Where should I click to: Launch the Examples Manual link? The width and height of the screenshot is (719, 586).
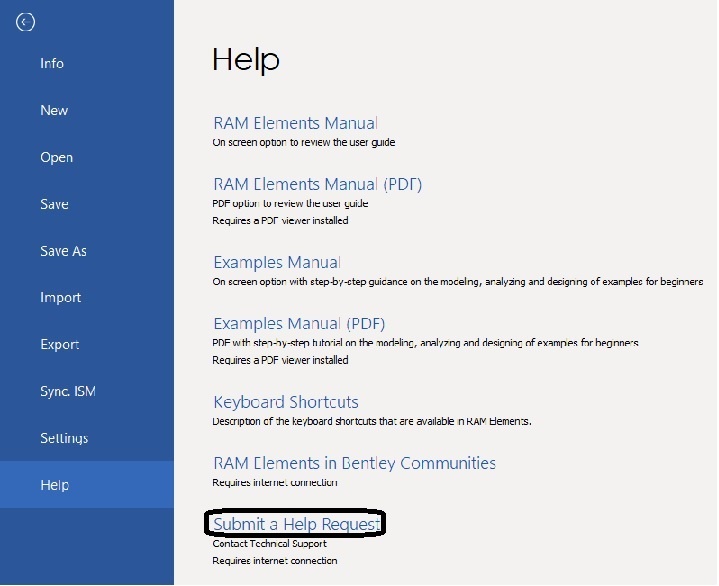pos(277,262)
